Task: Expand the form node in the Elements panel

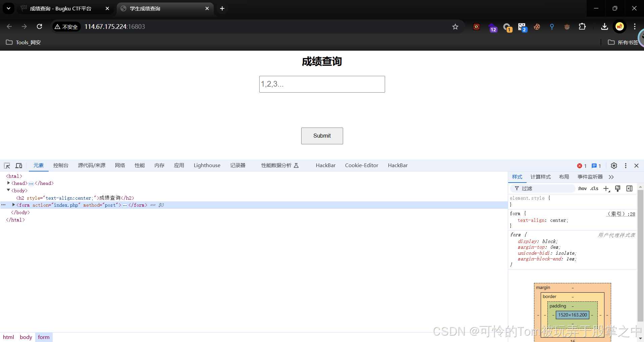Action: 13,205
